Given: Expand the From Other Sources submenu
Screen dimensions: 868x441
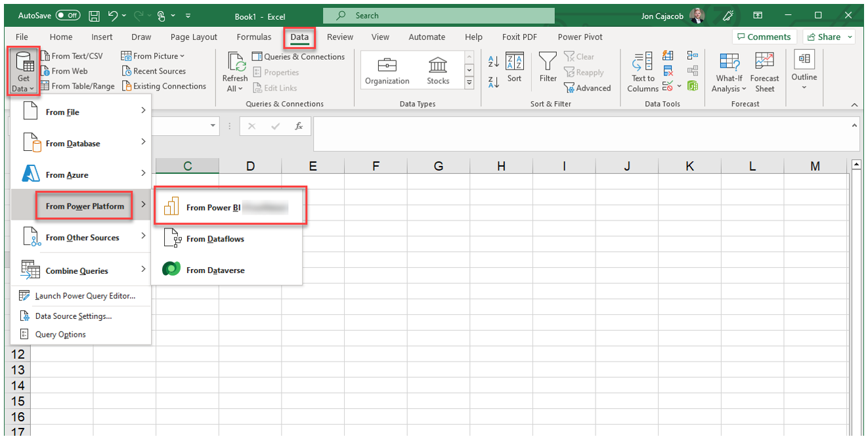Looking at the screenshot, I should coord(81,238).
